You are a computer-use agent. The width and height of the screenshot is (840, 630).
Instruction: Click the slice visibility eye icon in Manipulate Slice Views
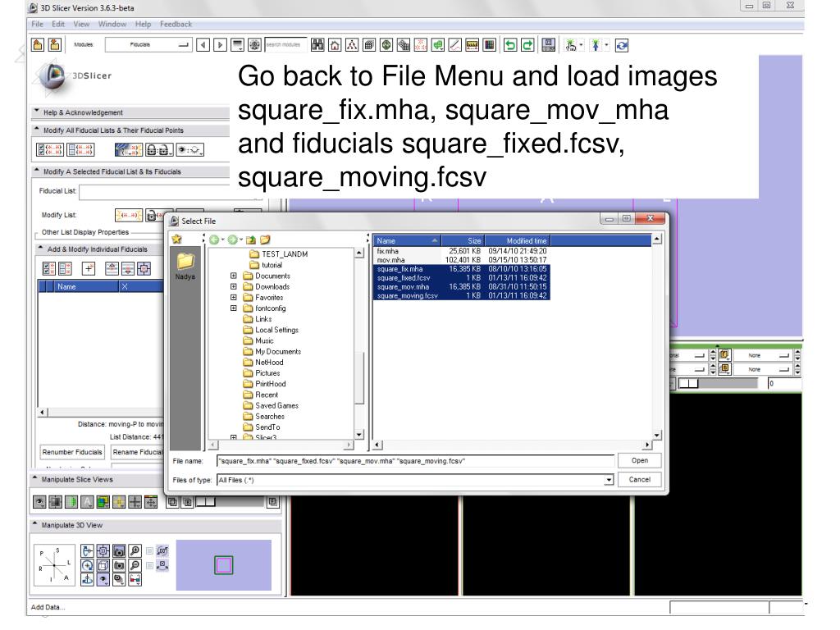[x=39, y=502]
